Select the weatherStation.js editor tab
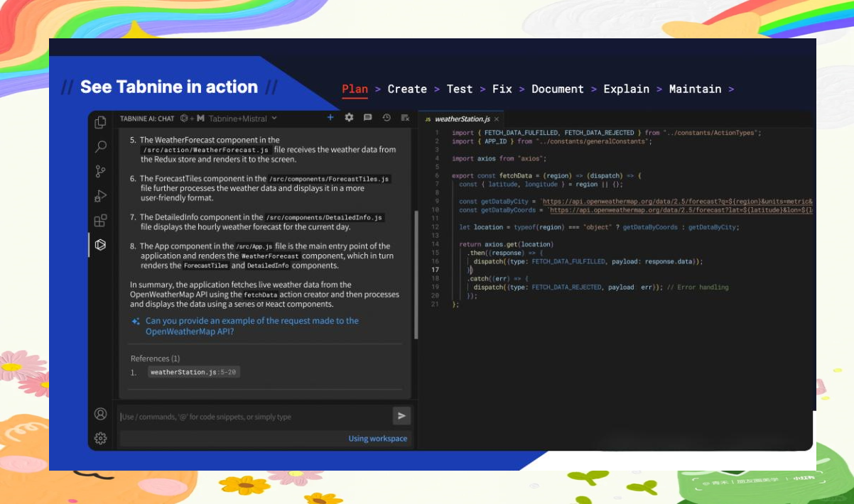Image resolution: width=854 pixels, height=504 pixels. click(x=461, y=119)
